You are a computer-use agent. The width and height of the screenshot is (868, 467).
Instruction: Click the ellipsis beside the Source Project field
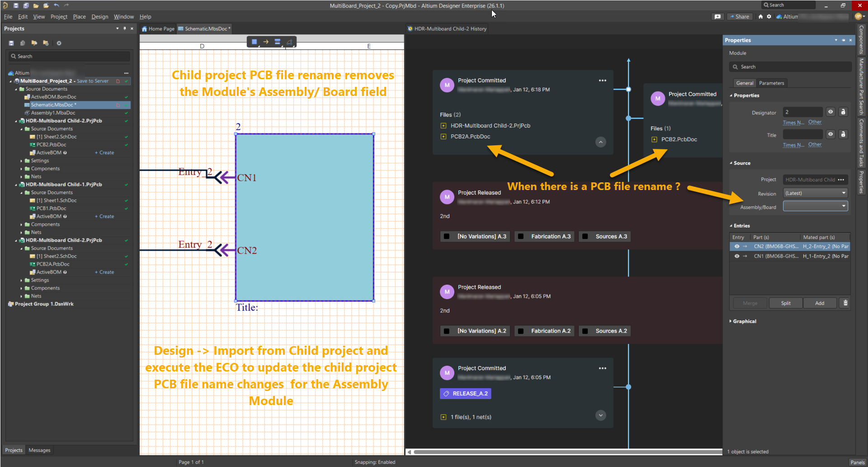point(841,180)
